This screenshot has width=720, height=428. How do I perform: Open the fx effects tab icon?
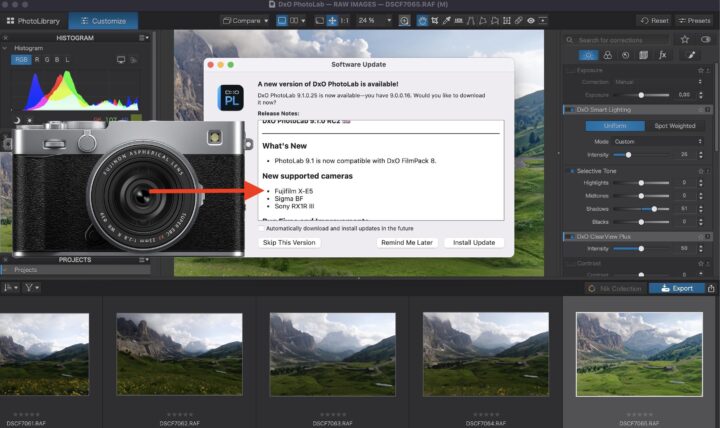(661, 56)
